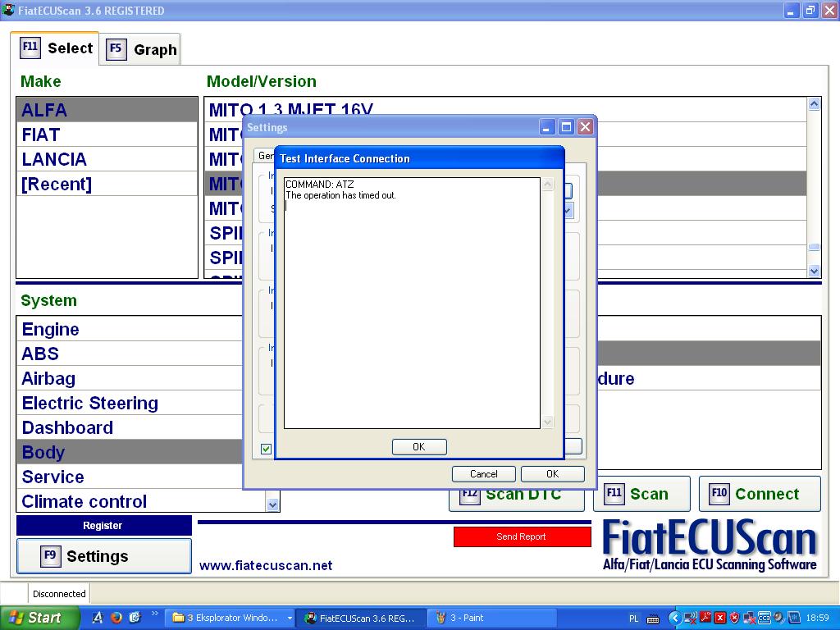Screen dimensions: 840x630
Task: Click inside the ATZ command output text box
Action: pyautogui.click(x=412, y=303)
